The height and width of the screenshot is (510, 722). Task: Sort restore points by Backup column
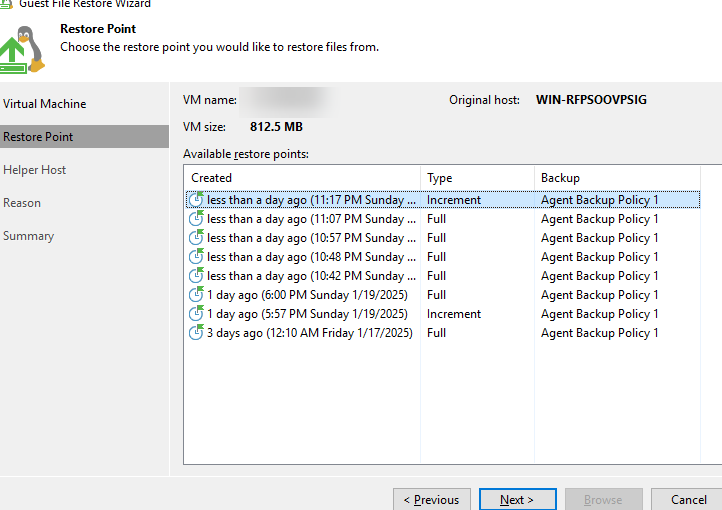point(626,178)
